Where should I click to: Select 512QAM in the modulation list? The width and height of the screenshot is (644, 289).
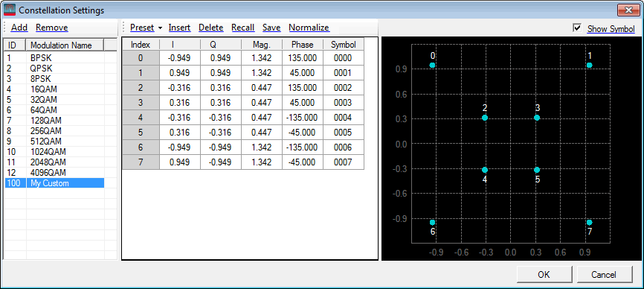pos(54,141)
